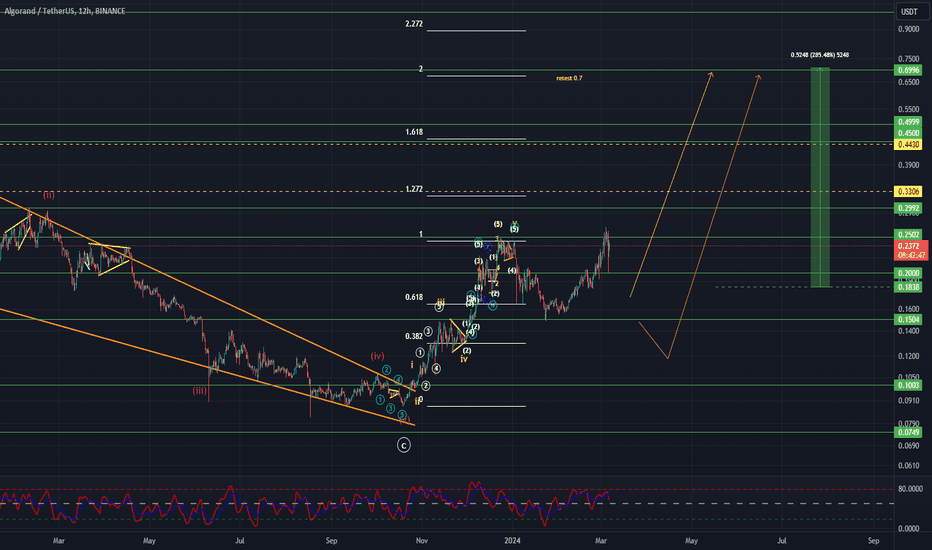Select the green long position box
Screen dimensions: 932x550
(820, 177)
